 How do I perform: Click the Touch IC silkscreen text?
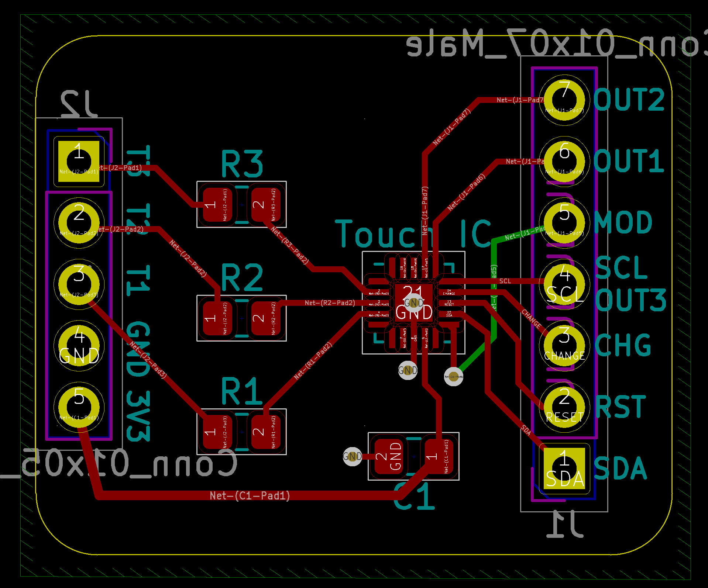(413, 234)
